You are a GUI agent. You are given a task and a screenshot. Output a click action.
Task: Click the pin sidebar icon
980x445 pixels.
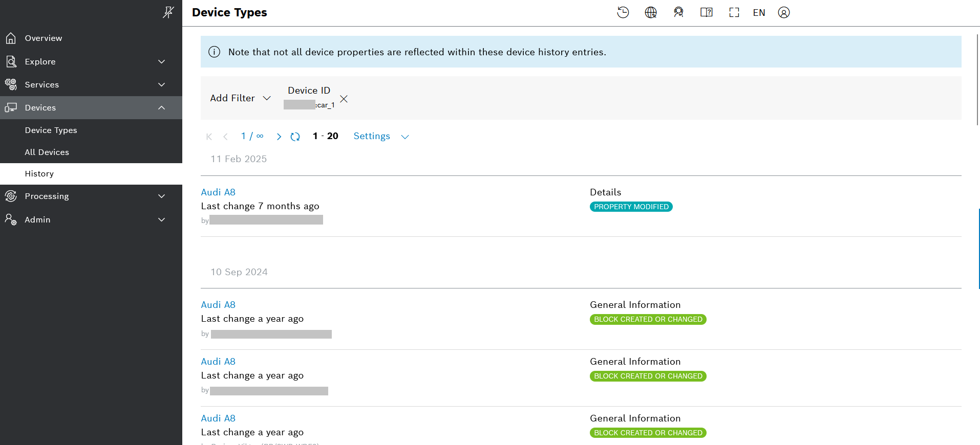[168, 12]
